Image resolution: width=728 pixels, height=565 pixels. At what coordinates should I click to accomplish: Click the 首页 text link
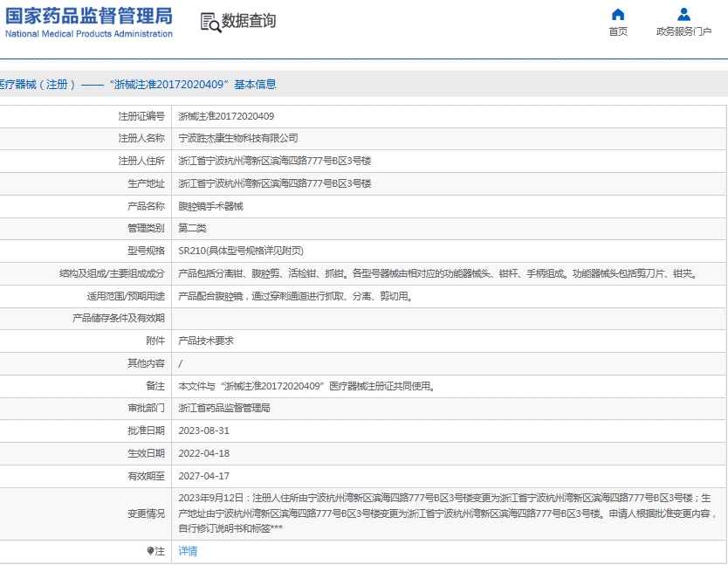pos(618,31)
